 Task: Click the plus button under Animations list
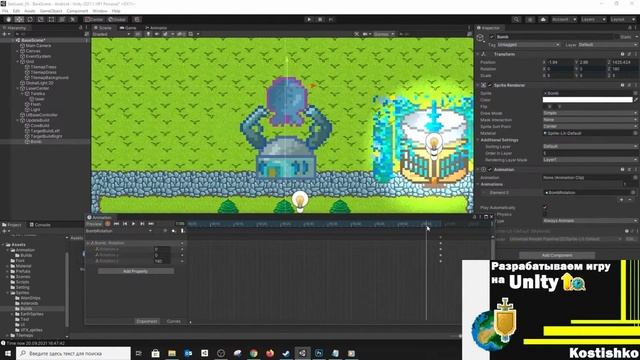(x=622, y=200)
